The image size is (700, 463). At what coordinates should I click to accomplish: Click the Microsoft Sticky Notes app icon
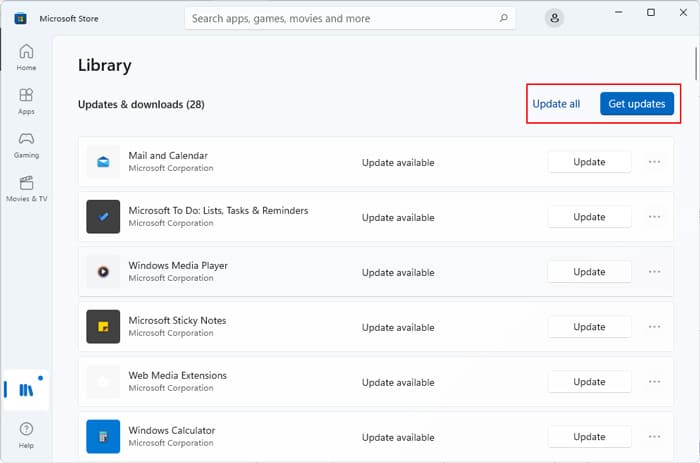pos(103,326)
